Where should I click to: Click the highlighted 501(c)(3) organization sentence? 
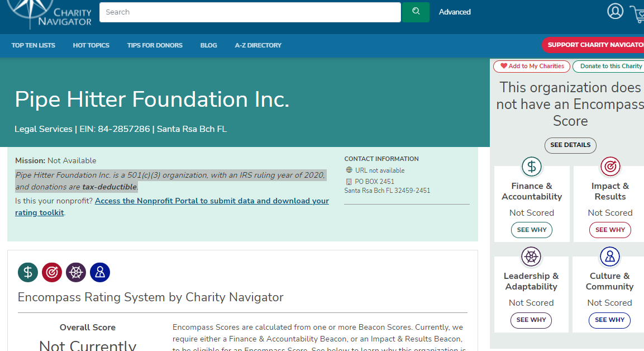[170, 181]
